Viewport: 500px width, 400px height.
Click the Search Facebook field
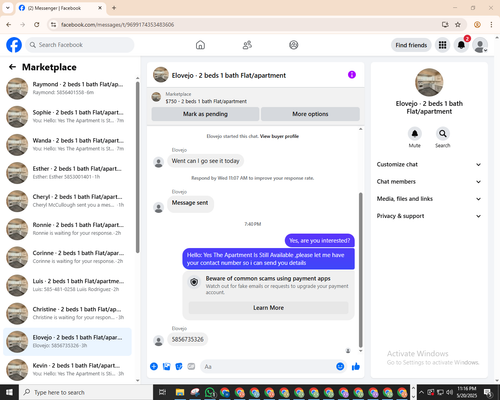[80, 45]
